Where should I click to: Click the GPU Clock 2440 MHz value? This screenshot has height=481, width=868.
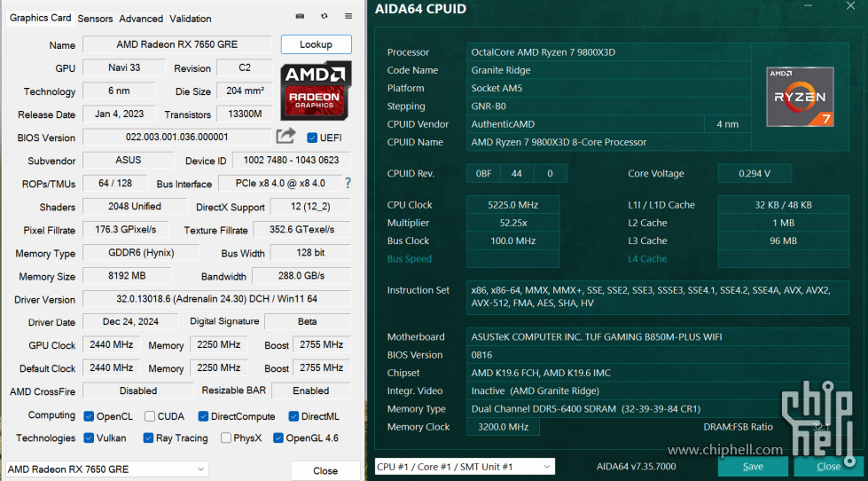point(111,344)
